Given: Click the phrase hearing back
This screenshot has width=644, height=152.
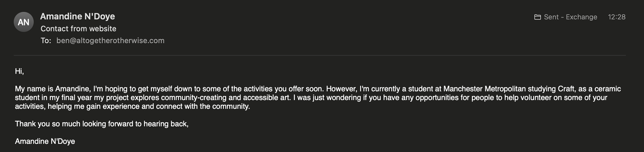Looking at the screenshot, I should tap(165, 124).
